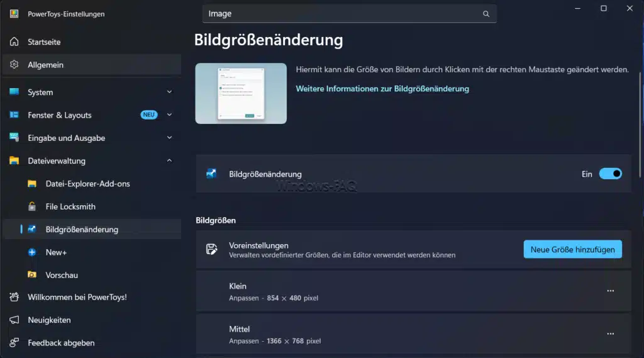This screenshot has width=644, height=358.
Task: Click the Vorschau camera folder icon
Action: [x=32, y=274]
